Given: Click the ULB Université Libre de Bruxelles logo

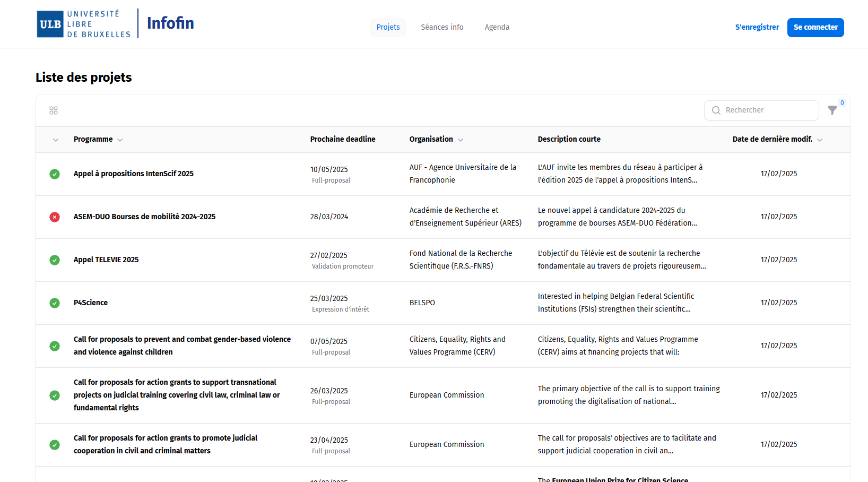Looking at the screenshot, I should pyautogui.click(x=84, y=24).
